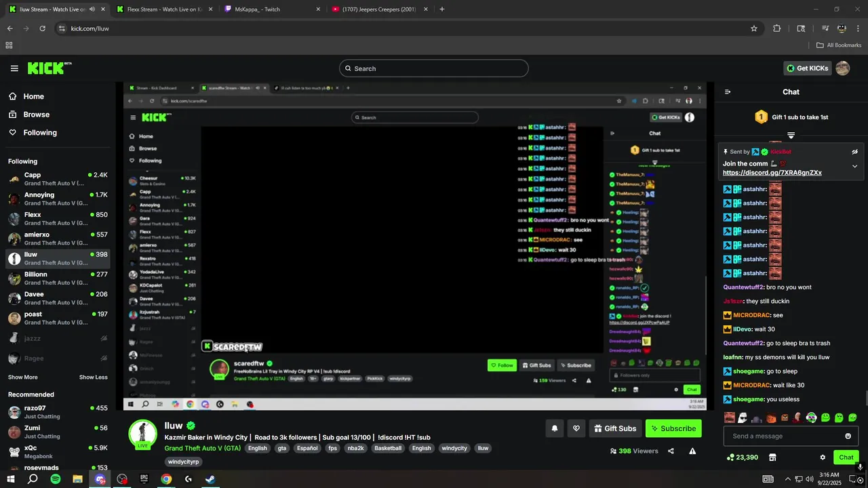868x488 pixels.
Task: Share the lluw stream
Action: coord(671,451)
